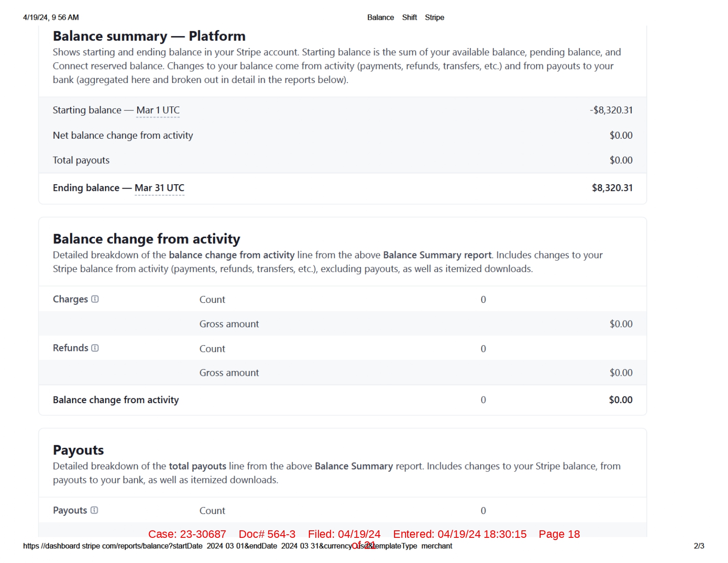Select the Balance summary — Platform heading

[x=149, y=36]
